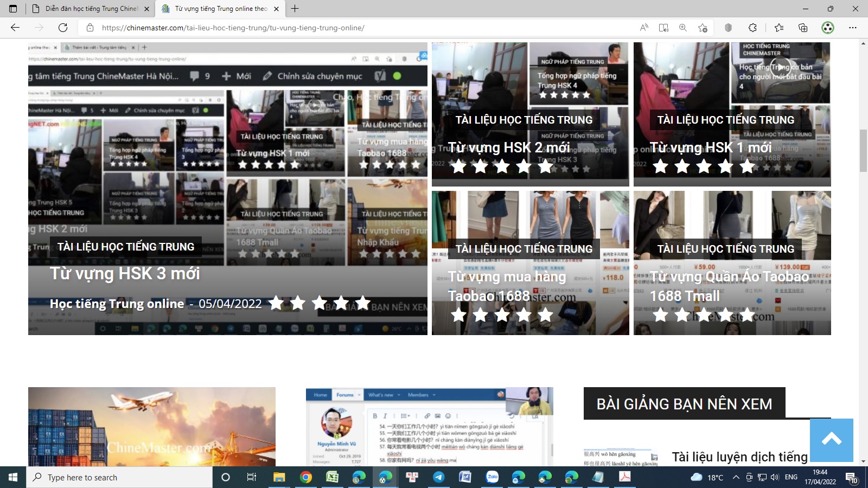Screen dimensions: 868x488
Task: Open Từ vựng HSK 3 mới article
Action: pyautogui.click(x=125, y=273)
